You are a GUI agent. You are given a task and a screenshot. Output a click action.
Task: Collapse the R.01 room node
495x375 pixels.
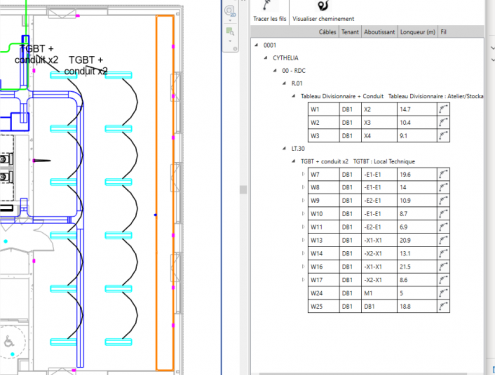pos(284,83)
